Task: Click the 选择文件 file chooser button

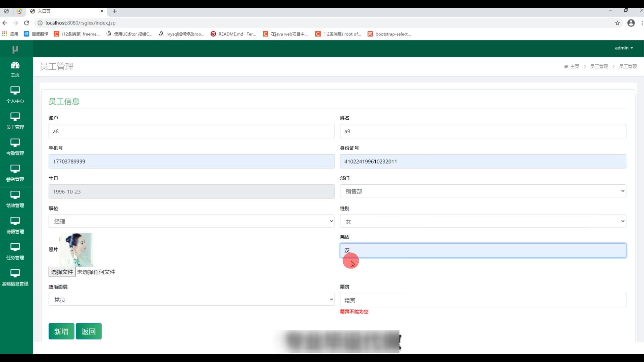Action: (62, 272)
